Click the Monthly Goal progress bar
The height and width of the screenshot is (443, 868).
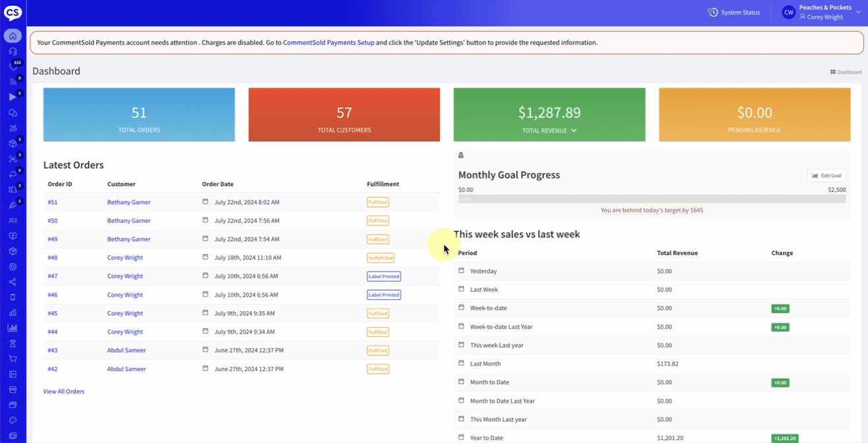point(652,198)
